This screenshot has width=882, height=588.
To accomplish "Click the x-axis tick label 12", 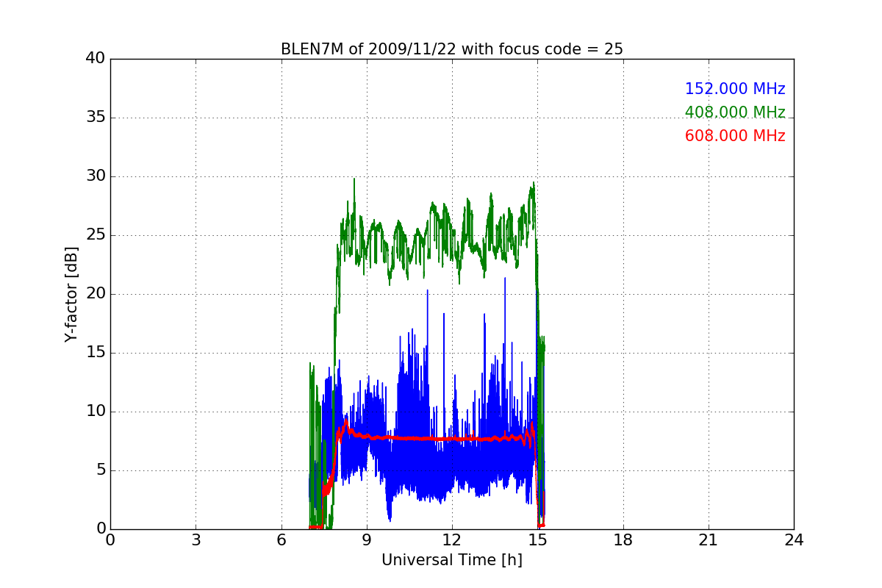I will tap(452, 540).
